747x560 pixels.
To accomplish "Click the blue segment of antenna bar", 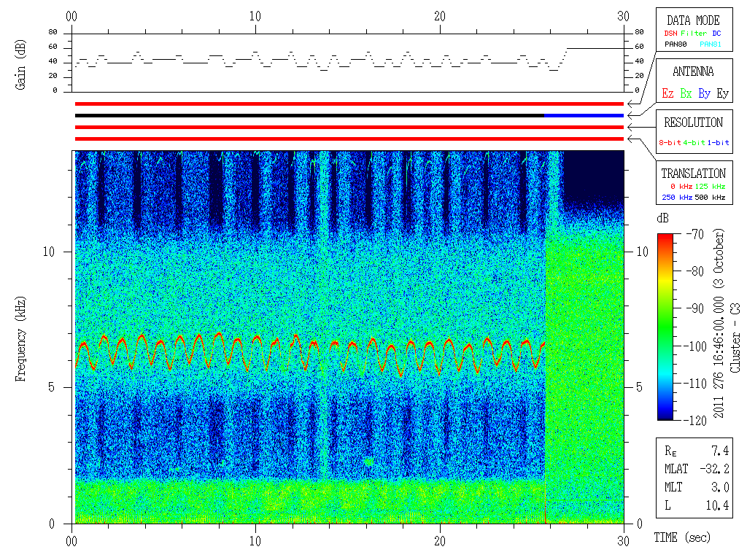I will coord(584,116).
